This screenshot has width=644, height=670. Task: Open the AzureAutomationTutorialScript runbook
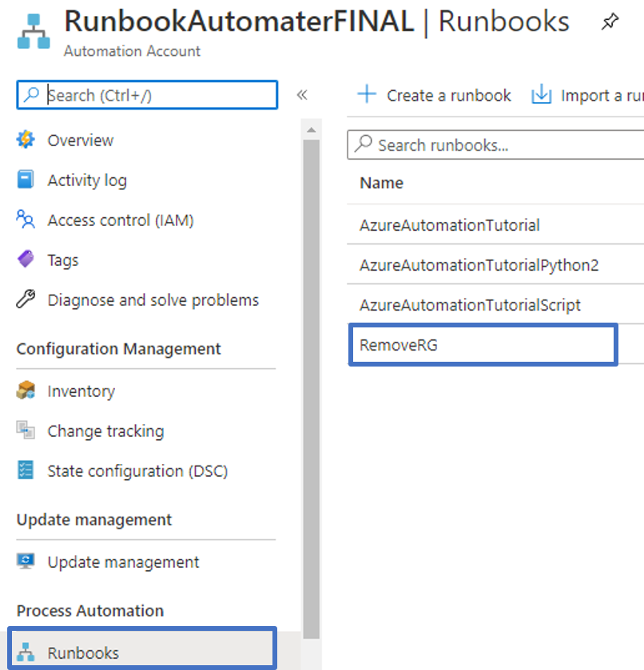click(x=470, y=305)
